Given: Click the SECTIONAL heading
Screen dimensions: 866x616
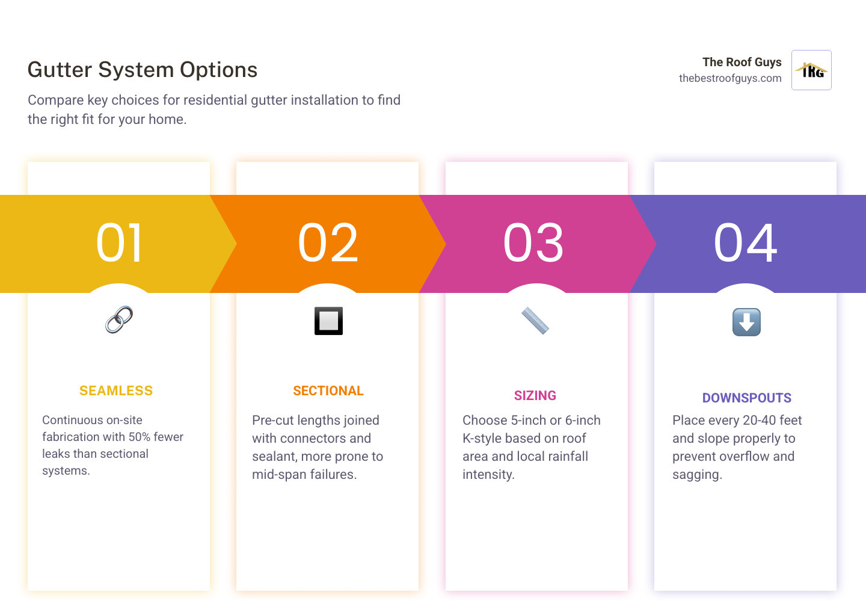Looking at the screenshot, I should (x=328, y=391).
